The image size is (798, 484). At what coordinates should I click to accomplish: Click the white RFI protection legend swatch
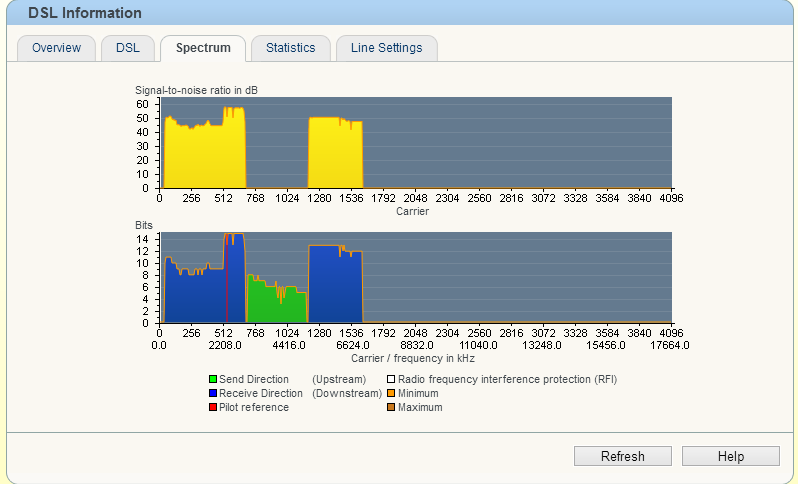391,379
